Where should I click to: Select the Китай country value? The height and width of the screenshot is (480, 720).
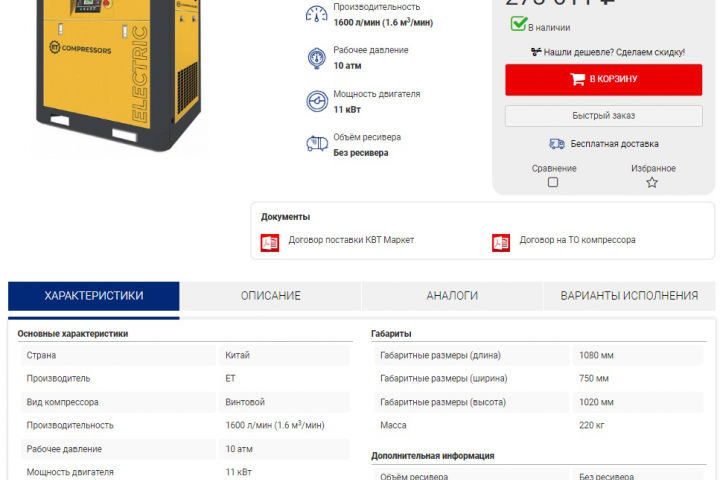point(237,355)
